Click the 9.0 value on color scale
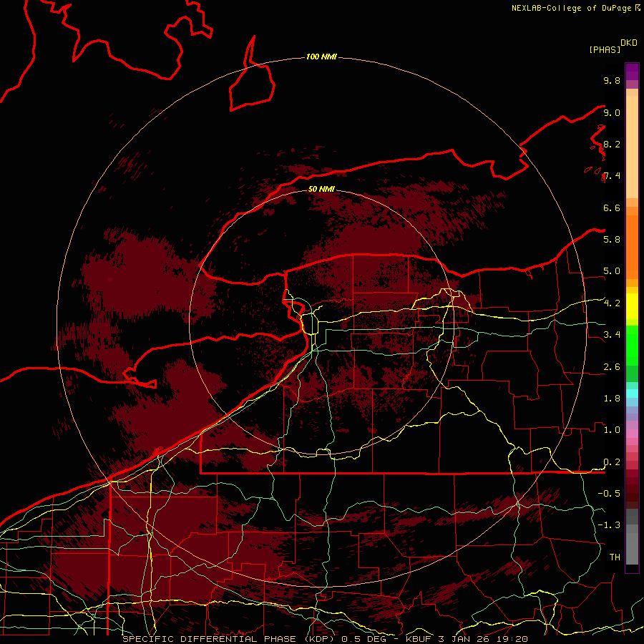This screenshot has height=644, width=644. tap(612, 112)
